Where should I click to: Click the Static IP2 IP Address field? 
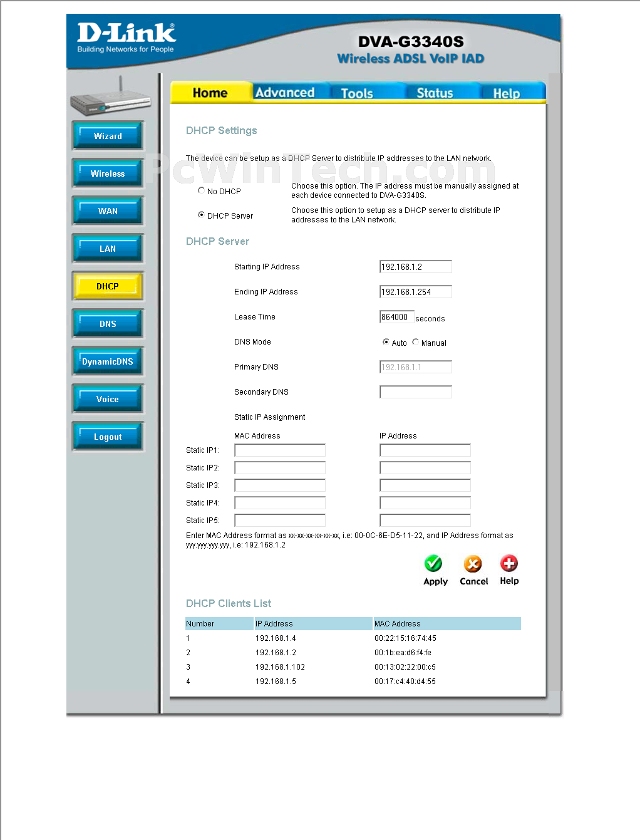pos(425,468)
